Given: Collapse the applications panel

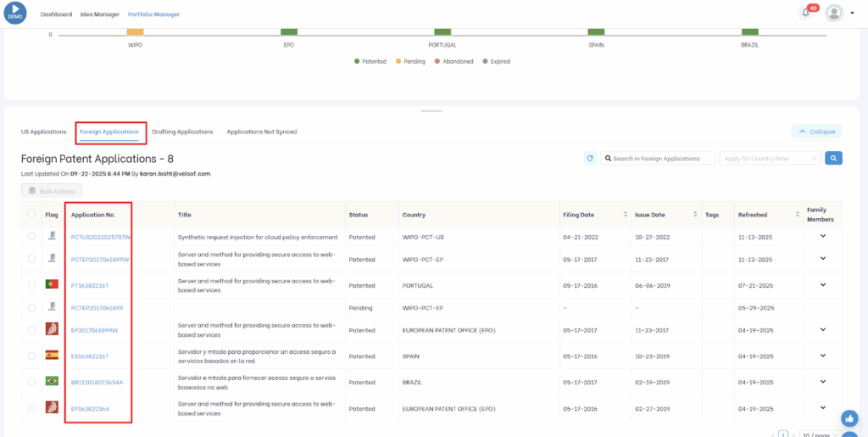Looking at the screenshot, I should tap(816, 132).
